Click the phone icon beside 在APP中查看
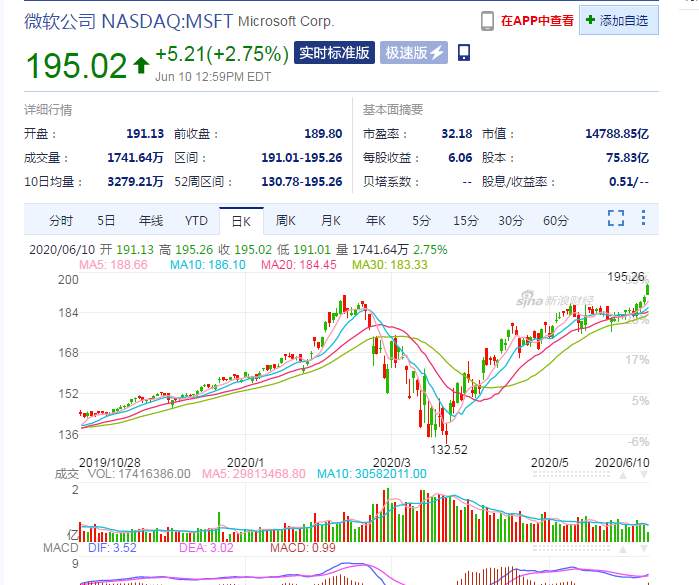This screenshot has width=699, height=585. [x=487, y=21]
